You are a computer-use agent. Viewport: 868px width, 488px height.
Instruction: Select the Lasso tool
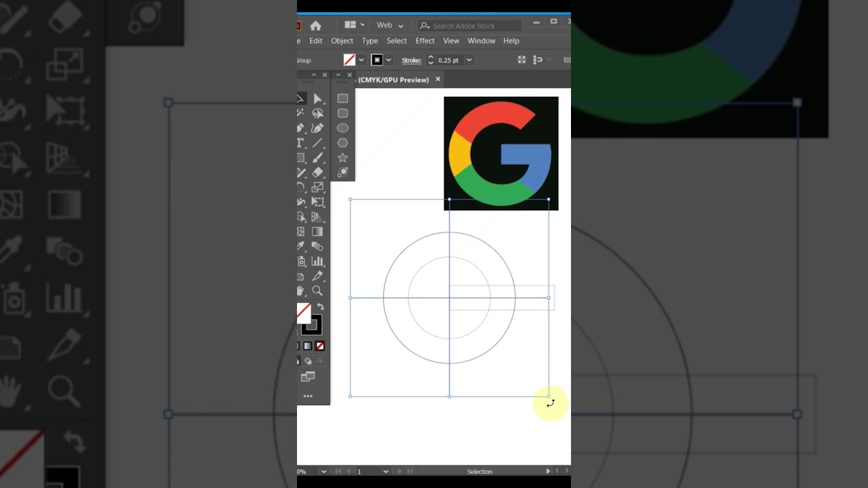tap(317, 114)
